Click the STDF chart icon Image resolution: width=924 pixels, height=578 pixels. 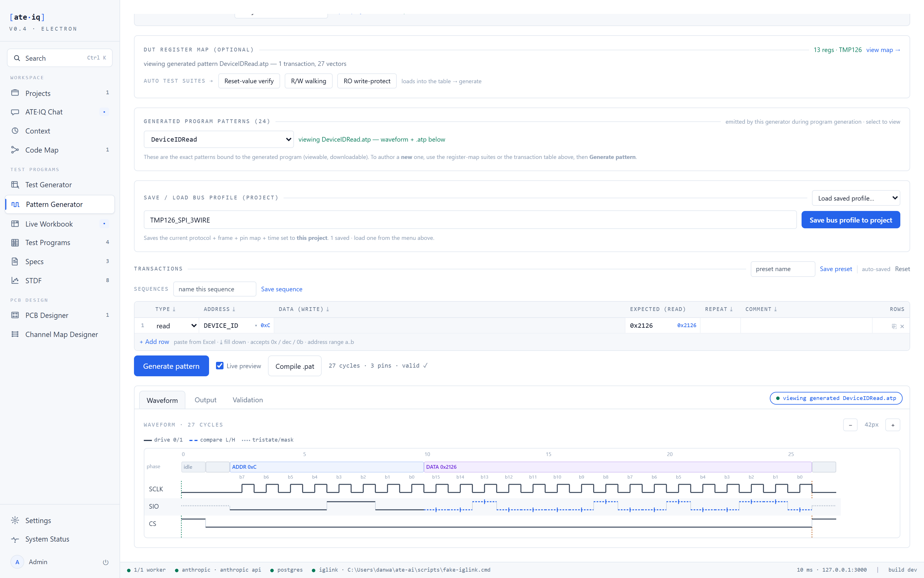[x=15, y=281]
